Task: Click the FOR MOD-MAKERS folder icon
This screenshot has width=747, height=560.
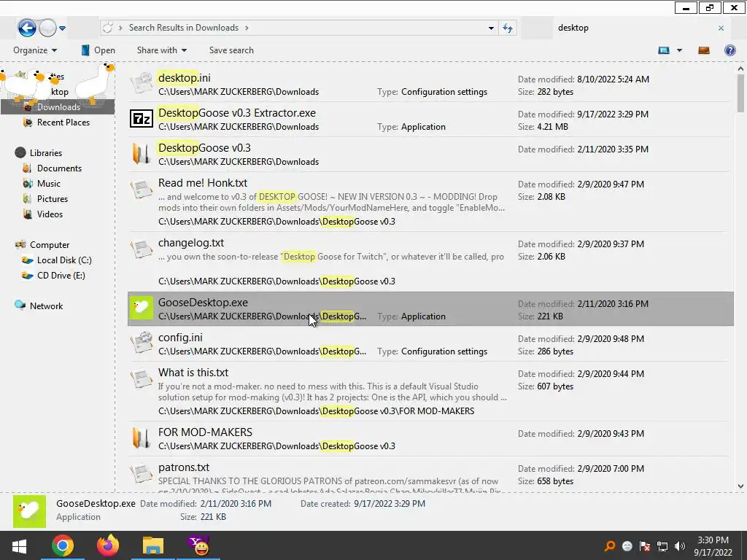Action: pos(142,438)
